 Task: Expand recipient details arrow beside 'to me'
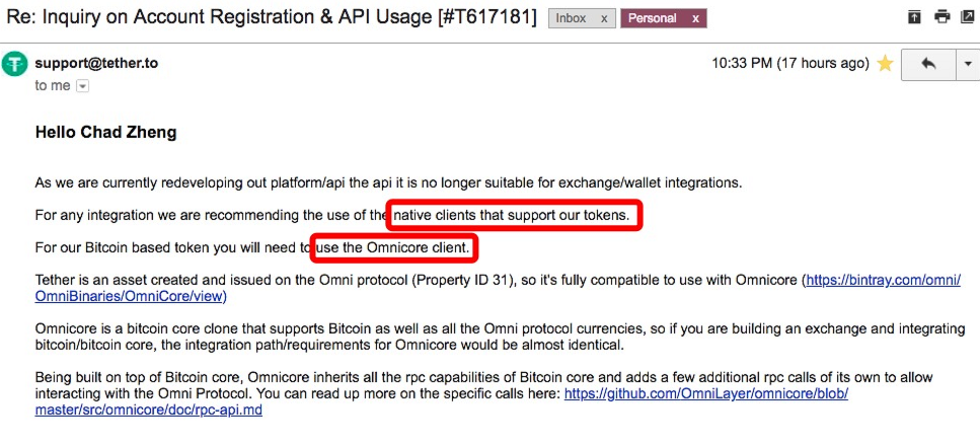pos(82,86)
